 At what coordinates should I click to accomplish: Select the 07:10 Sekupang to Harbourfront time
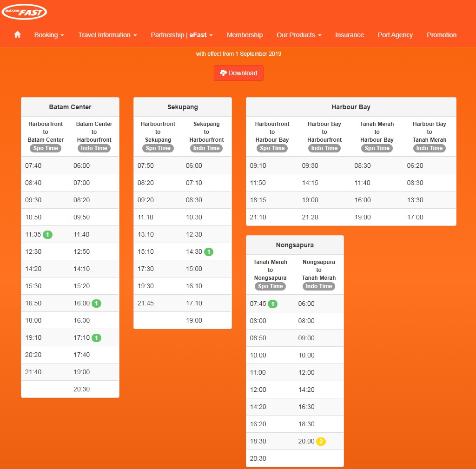(194, 183)
